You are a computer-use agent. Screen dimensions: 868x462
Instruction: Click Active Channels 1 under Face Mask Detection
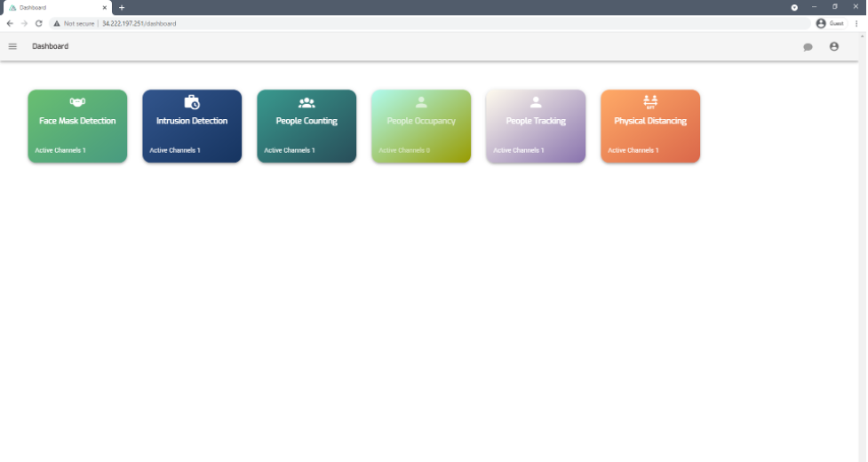[60, 150]
